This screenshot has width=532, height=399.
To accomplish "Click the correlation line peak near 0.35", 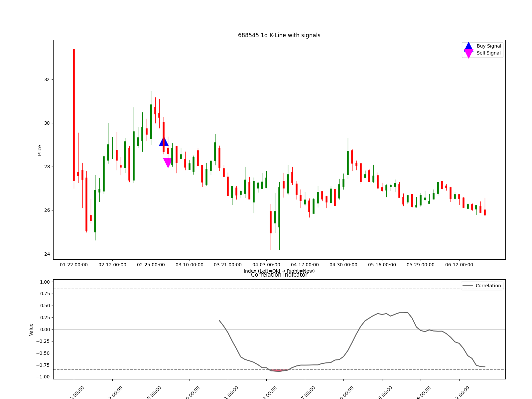I will click(x=408, y=313).
